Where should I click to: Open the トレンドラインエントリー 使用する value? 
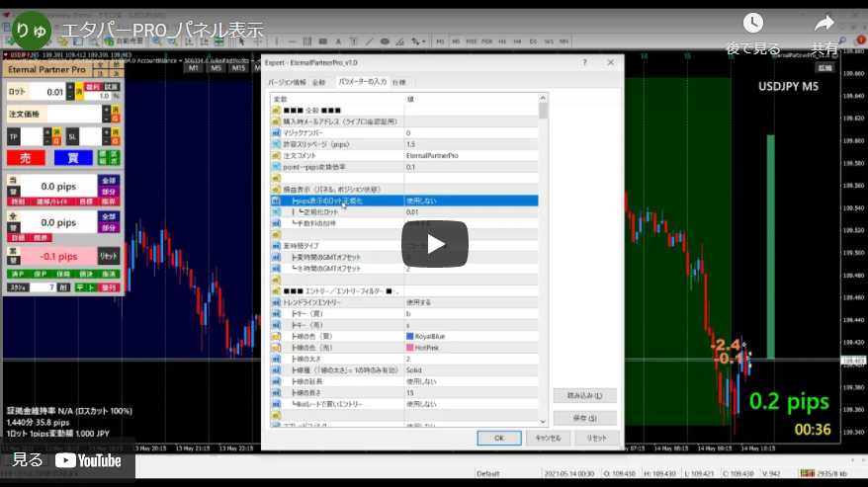pyautogui.click(x=471, y=302)
